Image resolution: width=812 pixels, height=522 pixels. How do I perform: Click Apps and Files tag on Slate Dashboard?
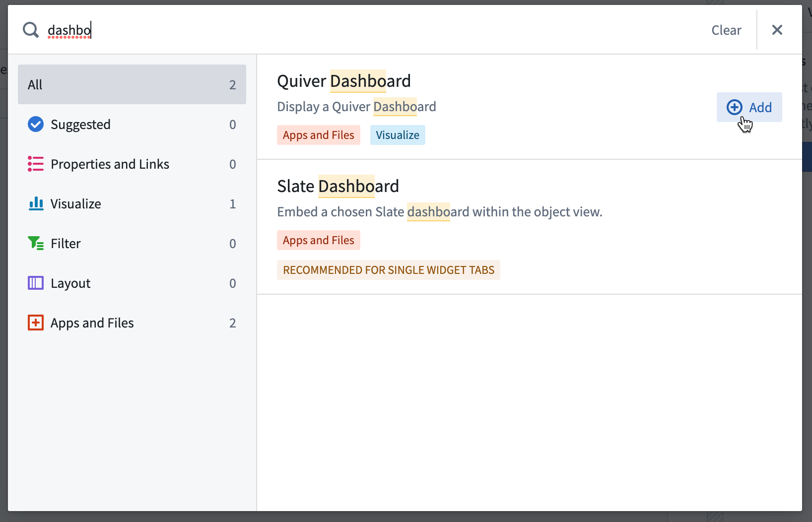tap(319, 240)
